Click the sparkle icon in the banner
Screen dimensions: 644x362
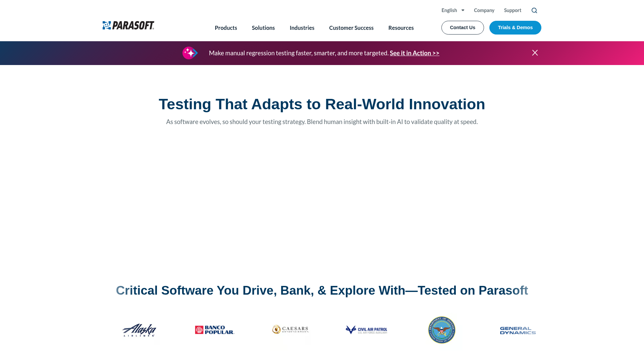190,53
